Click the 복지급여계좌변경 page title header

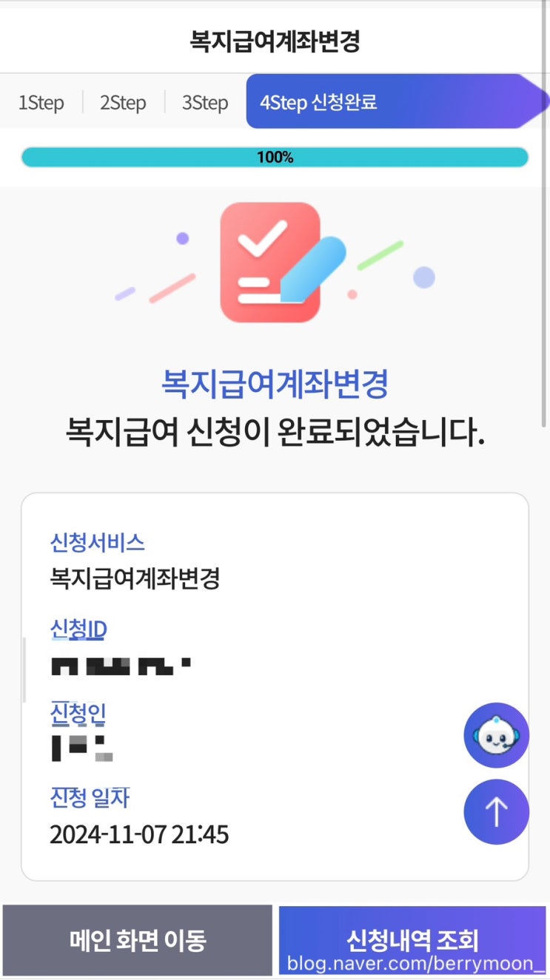[275, 41]
